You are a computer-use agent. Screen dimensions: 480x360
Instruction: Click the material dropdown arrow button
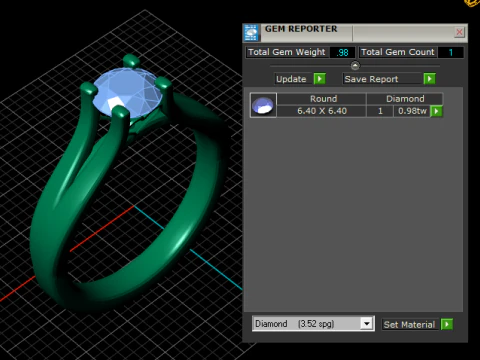pos(367,324)
